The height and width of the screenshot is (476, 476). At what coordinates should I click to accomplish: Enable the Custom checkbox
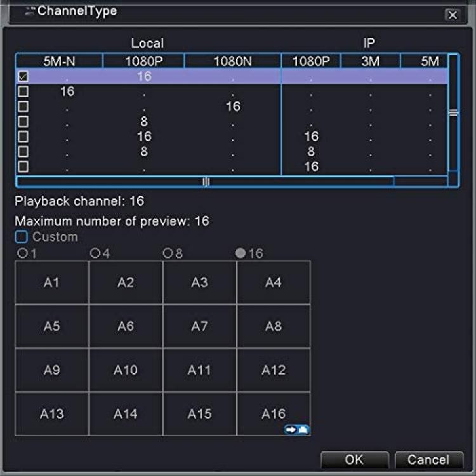coord(21,237)
